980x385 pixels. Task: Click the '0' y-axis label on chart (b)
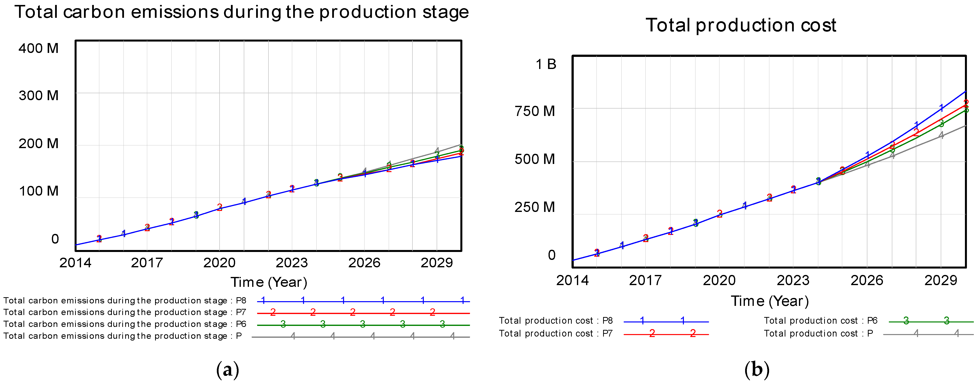pos(552,255)
